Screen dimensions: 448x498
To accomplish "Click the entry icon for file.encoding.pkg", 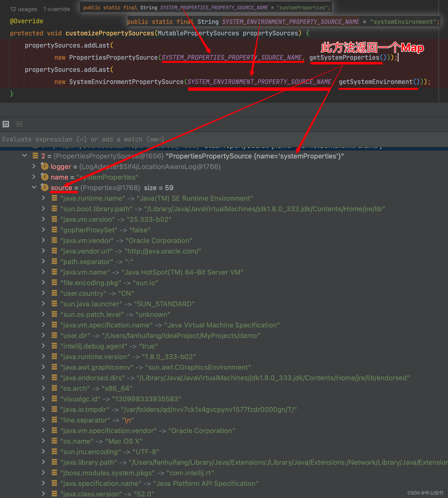I will 54,283.
